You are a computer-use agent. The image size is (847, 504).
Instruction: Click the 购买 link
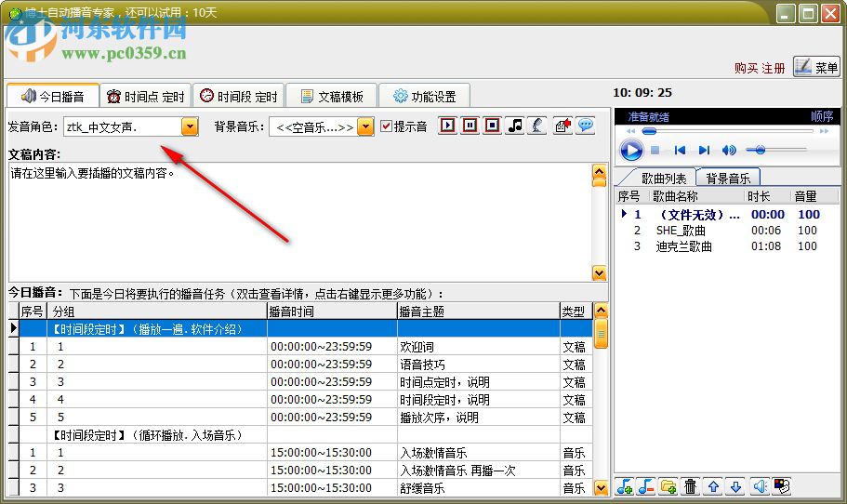pyautogui.click(x=746, y=69)
